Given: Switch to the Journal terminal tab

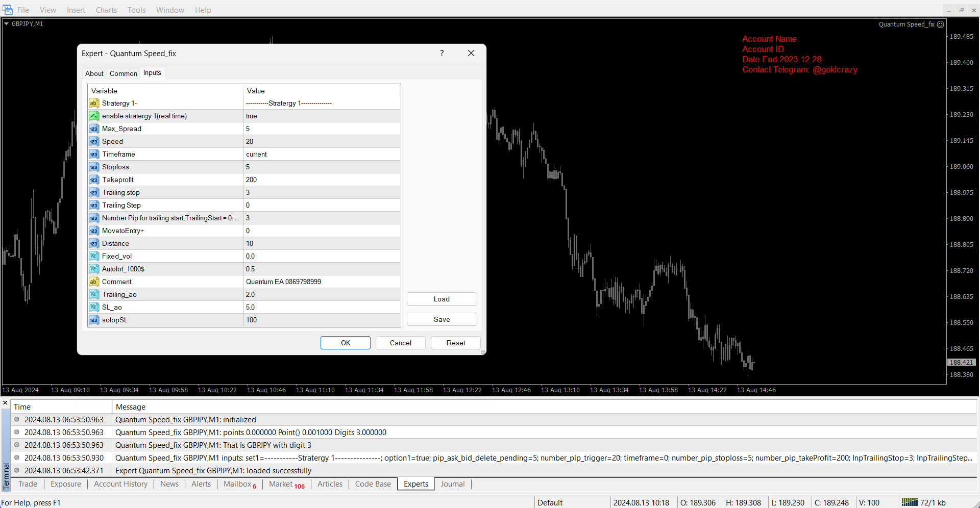Looking at the screenshot, I should point(452,484).
